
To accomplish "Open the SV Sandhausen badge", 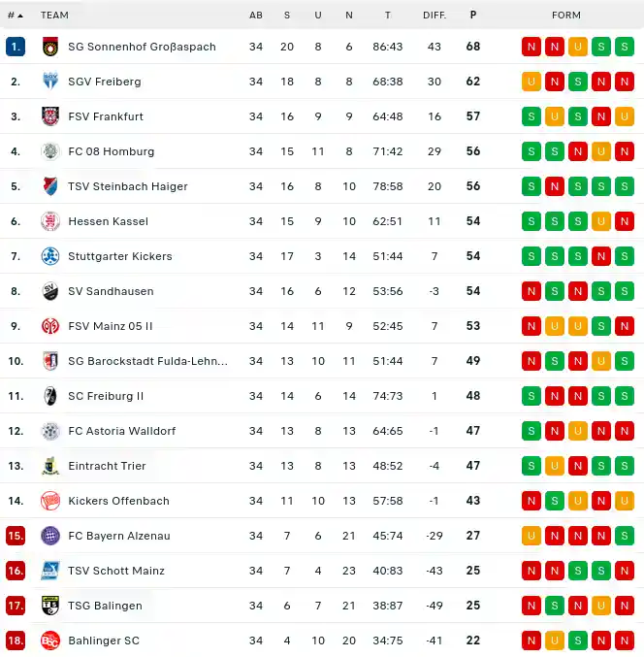I will (50, 291).
